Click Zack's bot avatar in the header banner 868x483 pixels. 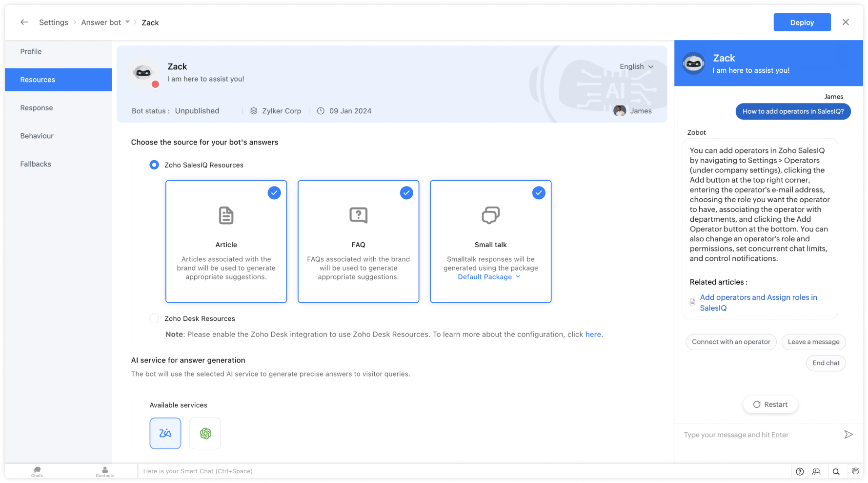(x=143, y=73)
